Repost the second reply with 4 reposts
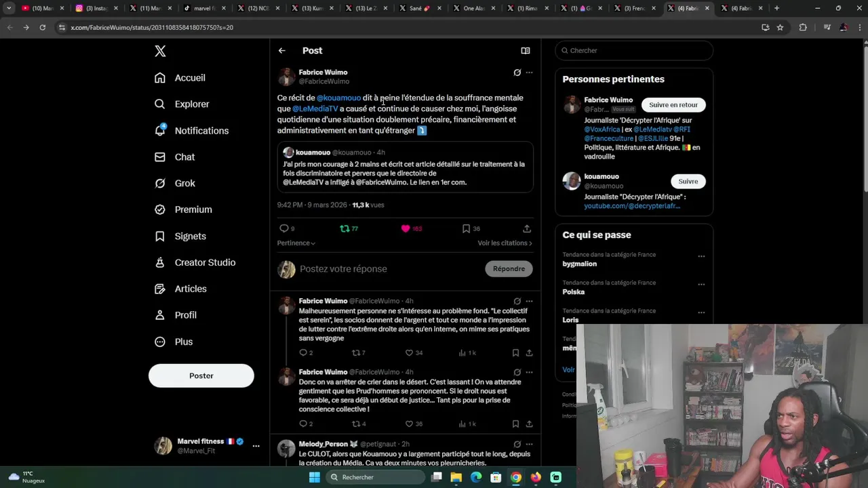The height and width of the screenshot is (488, 868). click(358, 424)
